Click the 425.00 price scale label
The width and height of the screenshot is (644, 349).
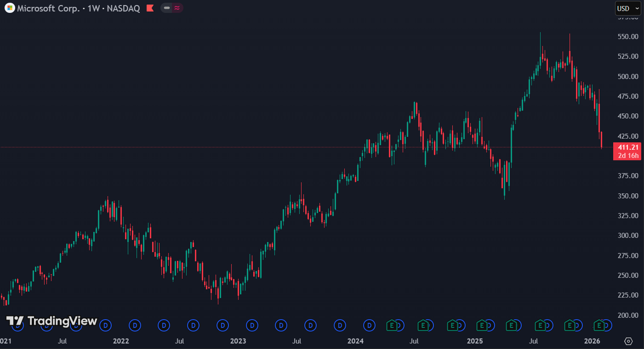click(628, 136)
